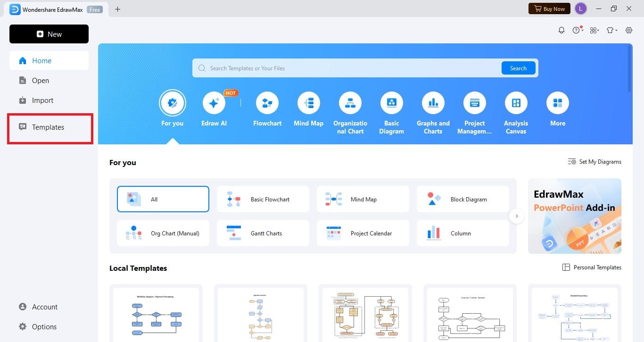Click the HOT badge on Edraw AI
The width and height of the screenshot is (644, 342).
click(x=231, y=93)
